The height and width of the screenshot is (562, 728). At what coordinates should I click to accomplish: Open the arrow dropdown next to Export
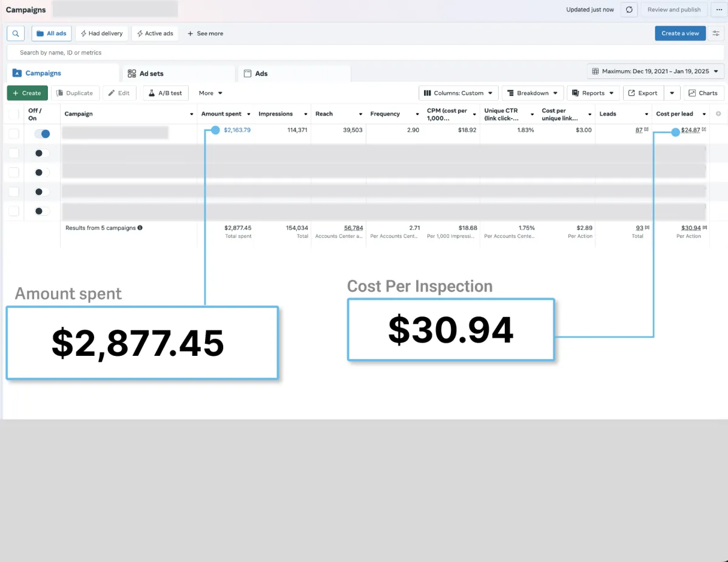[672, 93]
